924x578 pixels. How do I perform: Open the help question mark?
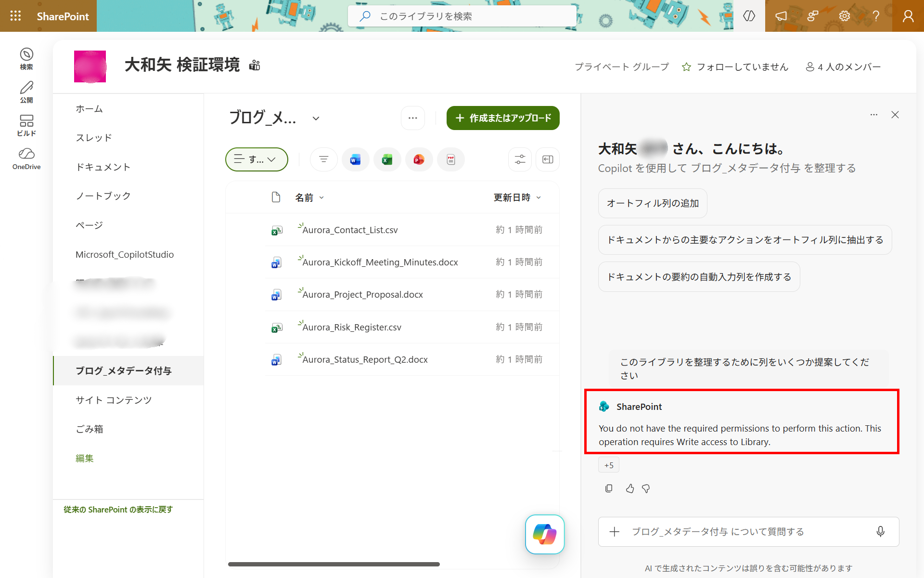(876, 16)
